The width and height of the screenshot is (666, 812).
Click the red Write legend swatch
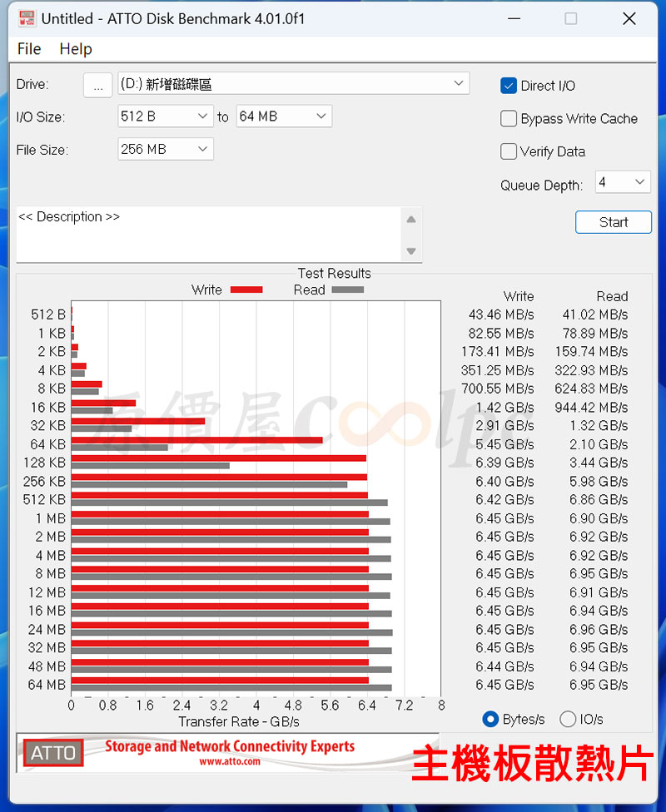coord(246,290)
